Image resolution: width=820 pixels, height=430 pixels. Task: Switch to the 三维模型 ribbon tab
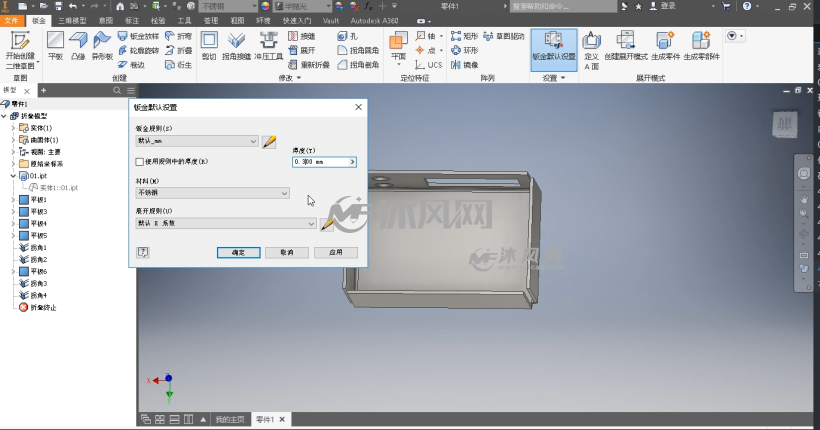click(x=72, y=20)
